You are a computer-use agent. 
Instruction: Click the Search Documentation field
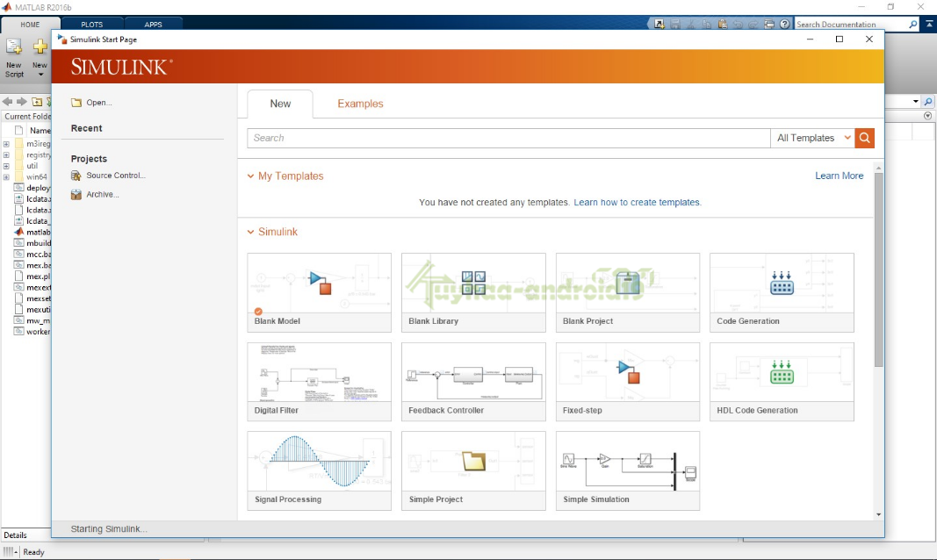click(852, 25)
